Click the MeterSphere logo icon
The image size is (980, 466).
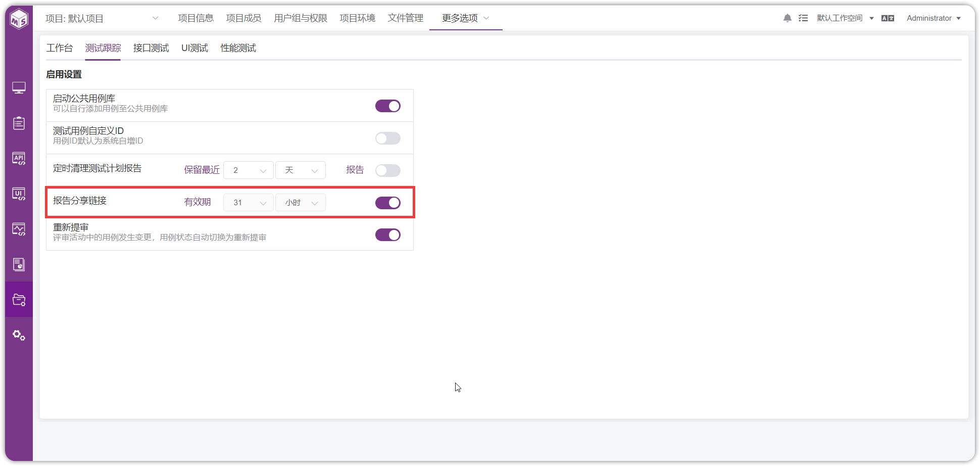(19, 20)
